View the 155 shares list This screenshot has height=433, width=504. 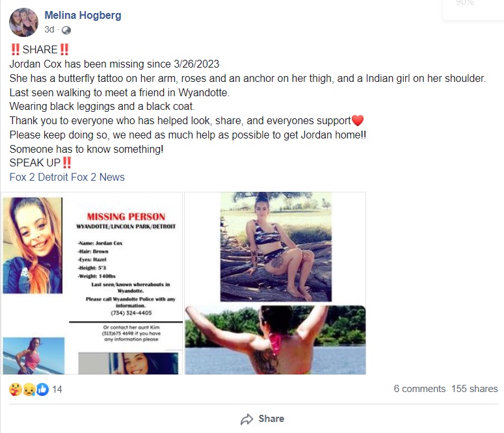(x=475, y=389)
